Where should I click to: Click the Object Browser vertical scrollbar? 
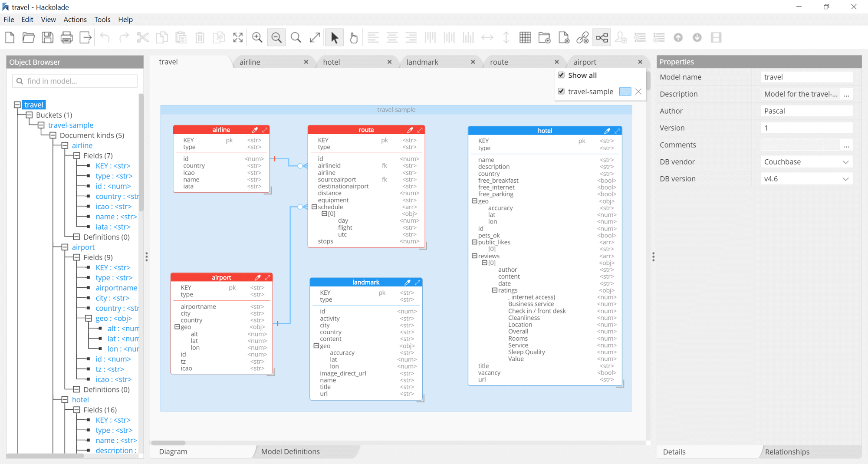[141, 152]
